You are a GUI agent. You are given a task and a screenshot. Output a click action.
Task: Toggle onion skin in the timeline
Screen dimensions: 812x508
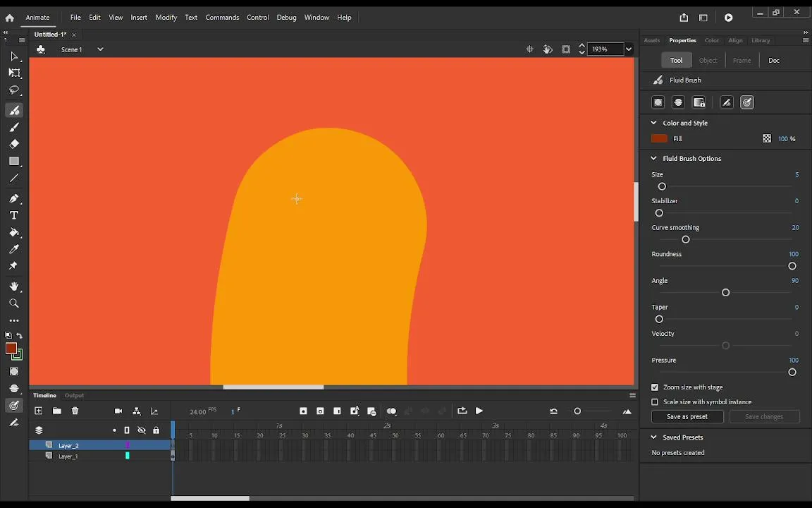(x=391, y=411)
